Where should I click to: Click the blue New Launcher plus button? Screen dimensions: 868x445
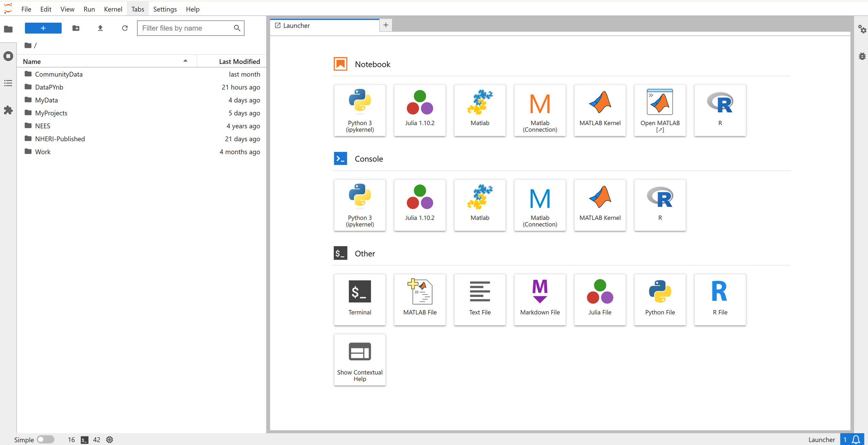pos(43,28)
